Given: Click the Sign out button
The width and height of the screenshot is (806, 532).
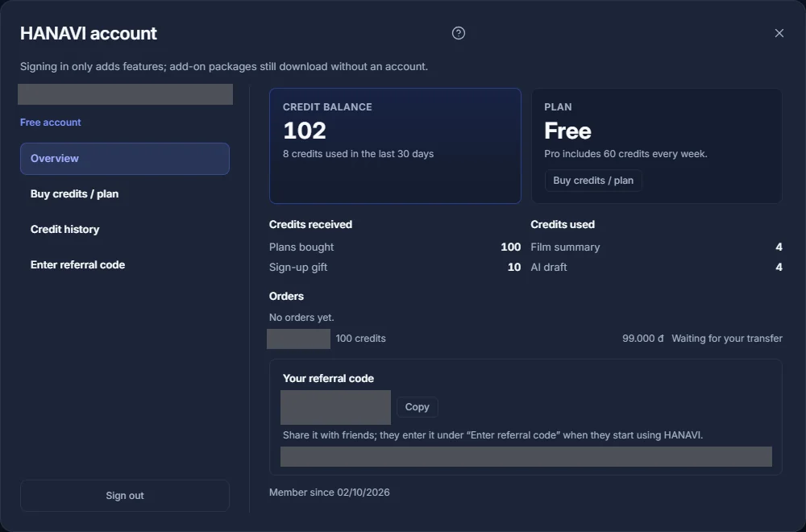Looking at the screenshot, I should pos(124,496).
